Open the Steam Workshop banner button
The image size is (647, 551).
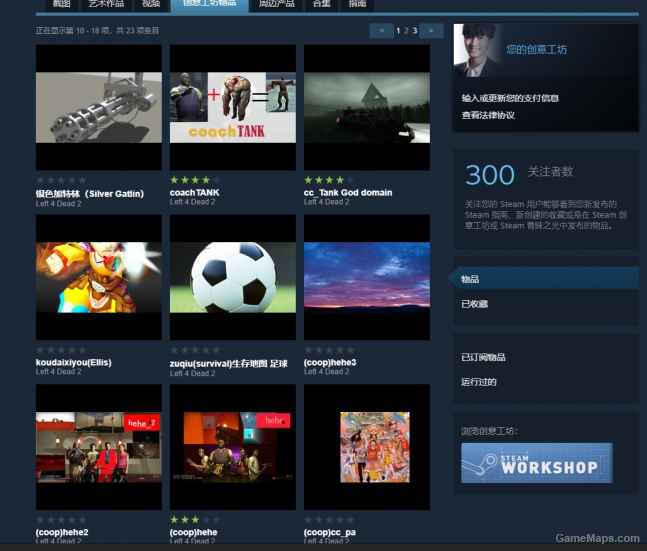pyautogui.click(x=537, y=463)
